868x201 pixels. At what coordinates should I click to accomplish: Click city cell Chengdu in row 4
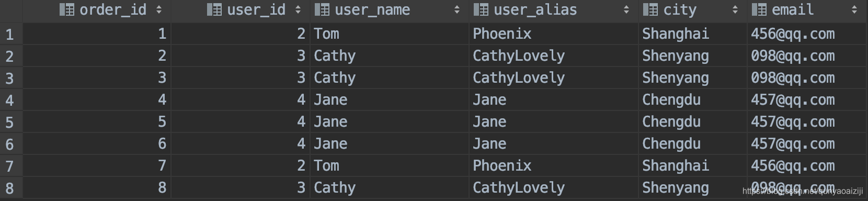click(x=693, y=100)
